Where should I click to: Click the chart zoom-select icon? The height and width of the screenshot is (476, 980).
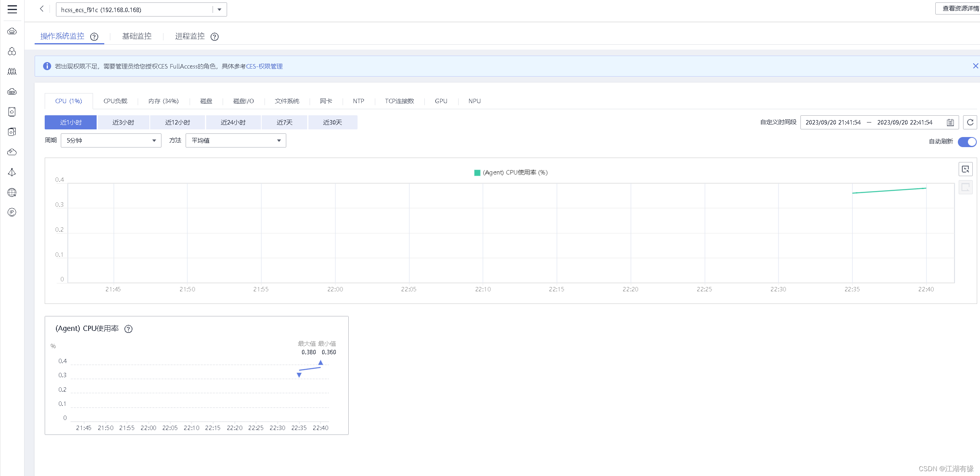(965, 169)
